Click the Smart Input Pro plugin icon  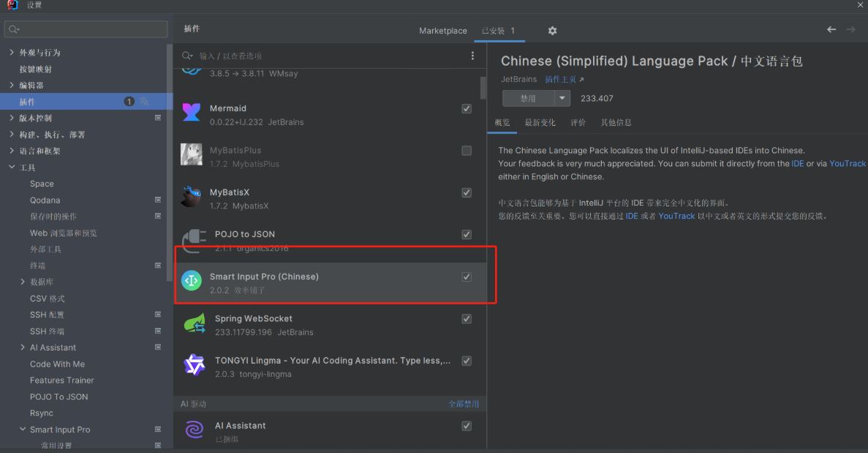point(192,281)
